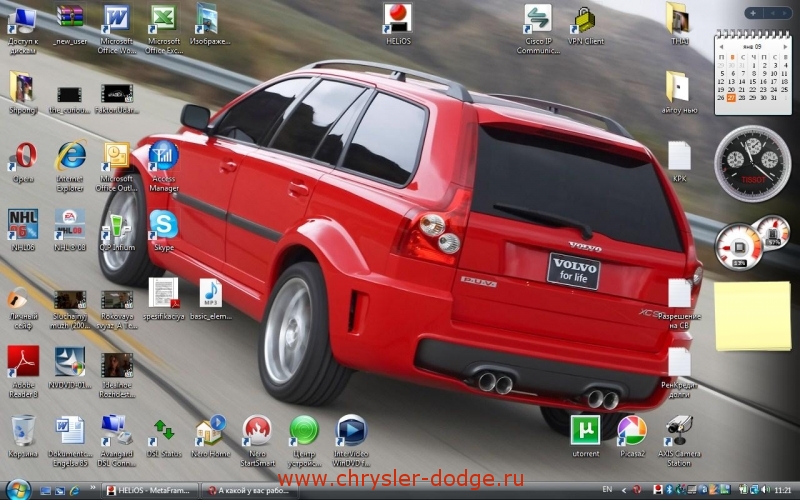The height and width of the screenshot is (500, 800).
Task: Open the Recycle Bin icon
Action: coord(22,431)
